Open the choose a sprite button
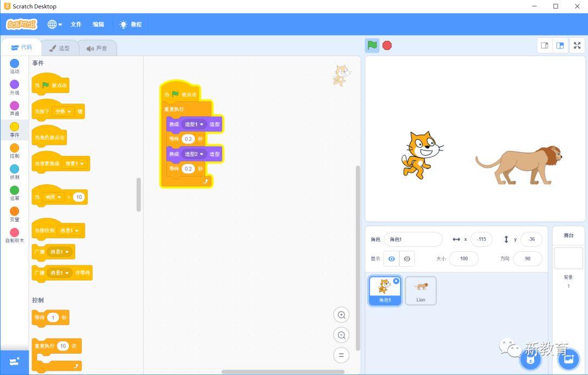The height and width of the screenshot is (375, 588). [530, 360]
